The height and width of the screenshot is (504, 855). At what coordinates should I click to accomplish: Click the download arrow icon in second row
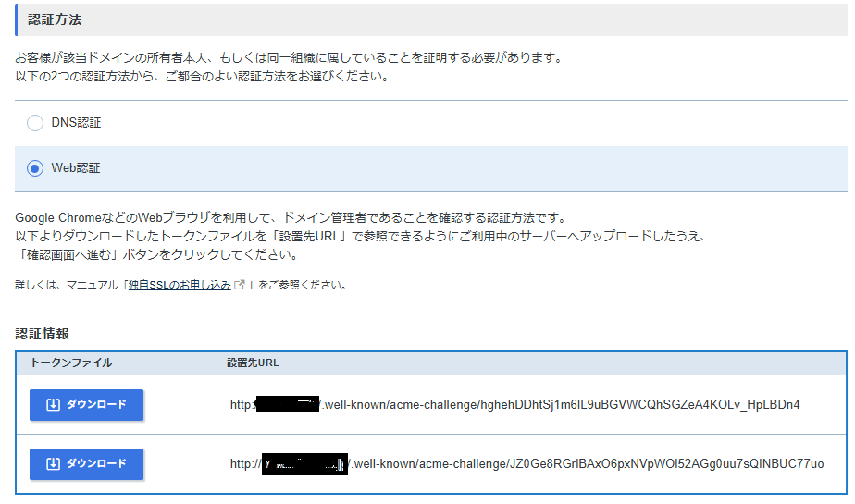click(53, 463)
